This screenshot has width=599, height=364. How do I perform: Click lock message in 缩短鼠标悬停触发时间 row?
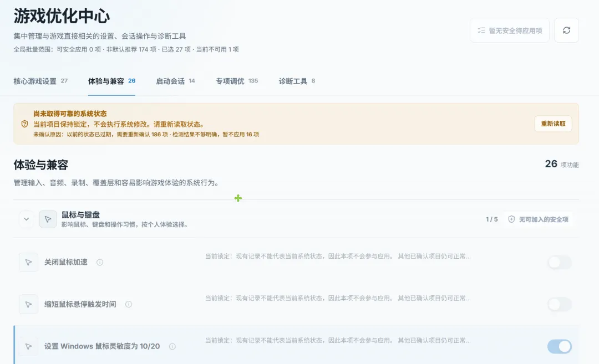pyautogui.click(x=338, y=298)
